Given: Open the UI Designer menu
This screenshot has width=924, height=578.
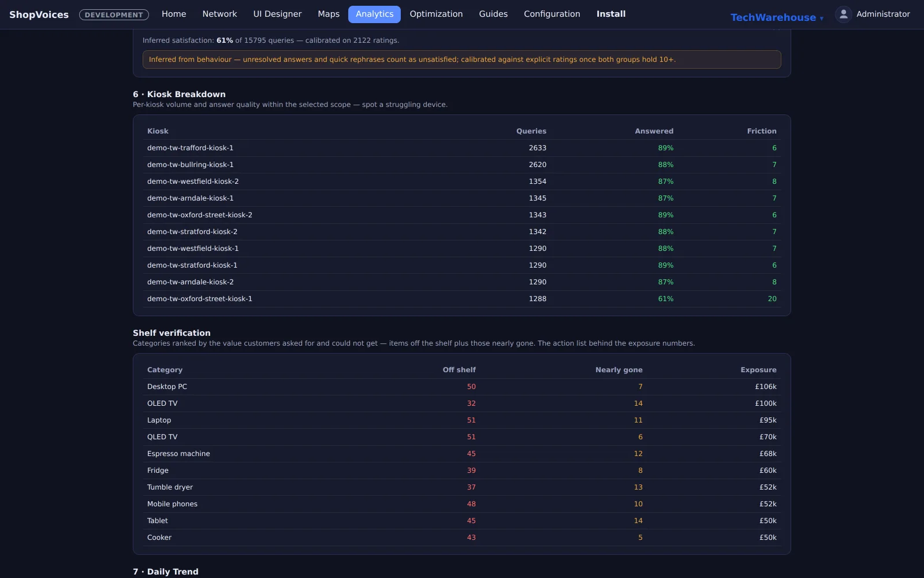Looking at the screenshot, I should pos(277,14).
